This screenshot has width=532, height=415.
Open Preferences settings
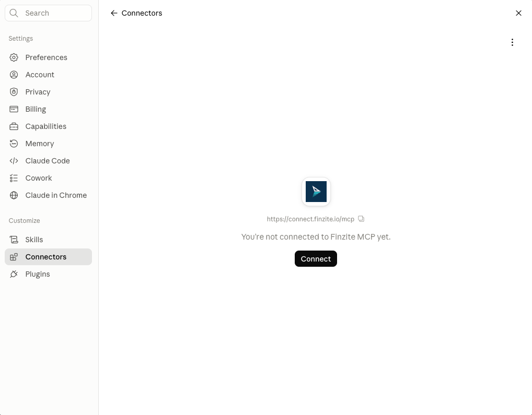[48, 57]
